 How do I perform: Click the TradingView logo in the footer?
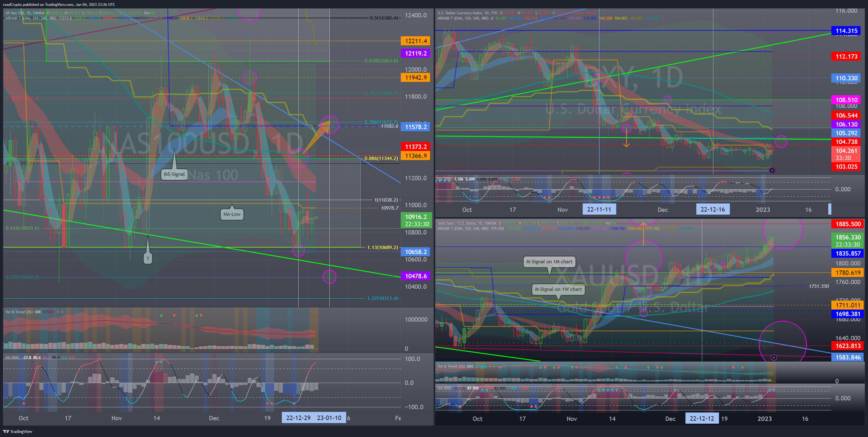click(17, 431)
